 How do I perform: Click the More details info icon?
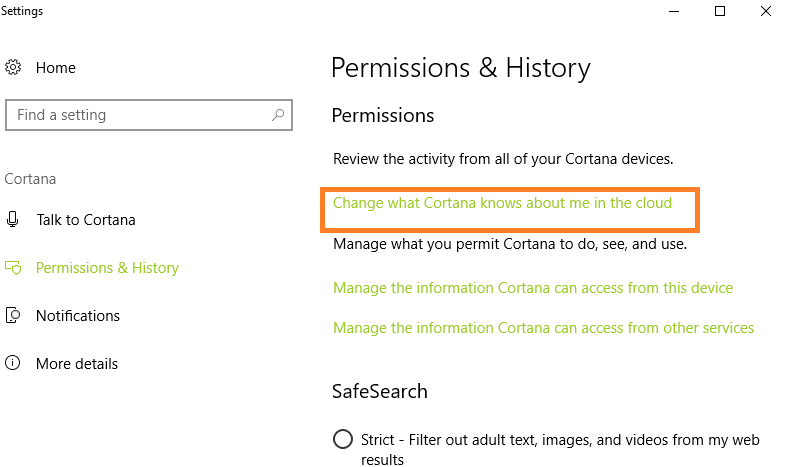pyautogui.click(x=13, y=363)
